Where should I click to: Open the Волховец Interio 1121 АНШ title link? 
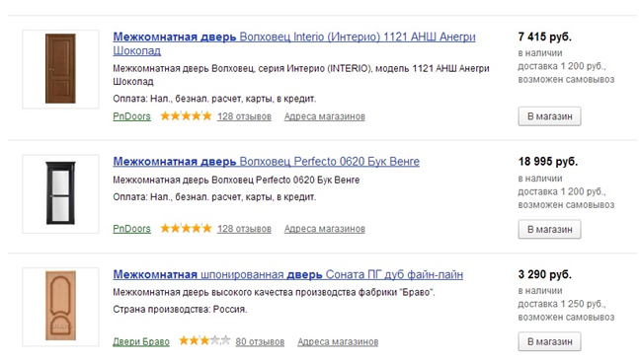[294, 43]
